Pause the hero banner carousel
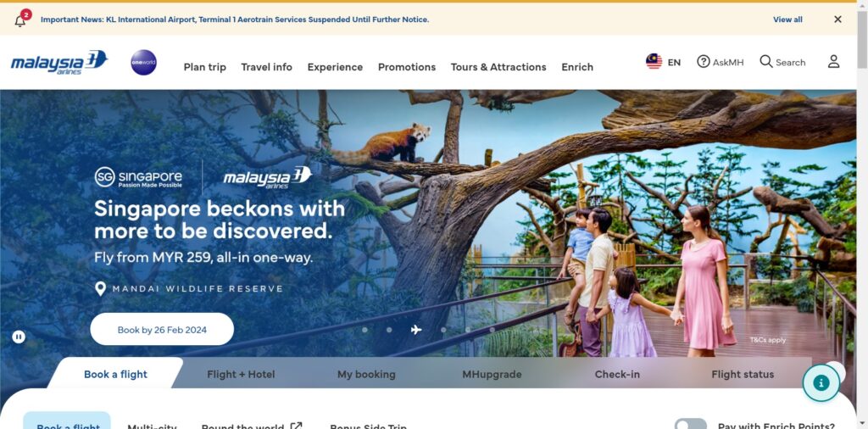 19,337
